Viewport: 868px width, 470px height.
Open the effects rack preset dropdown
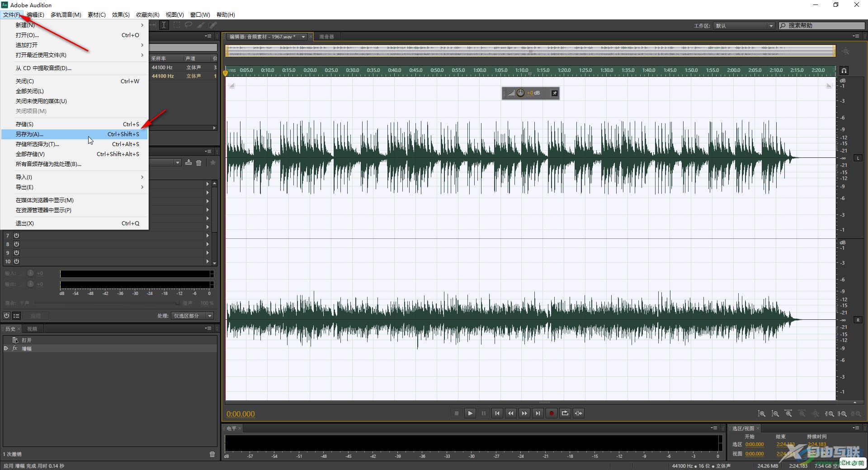click(x=177, y=162)
